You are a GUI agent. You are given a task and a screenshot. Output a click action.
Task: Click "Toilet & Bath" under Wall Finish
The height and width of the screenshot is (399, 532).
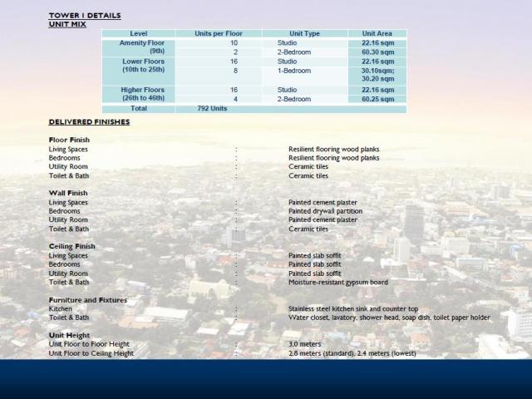[69, 229]
